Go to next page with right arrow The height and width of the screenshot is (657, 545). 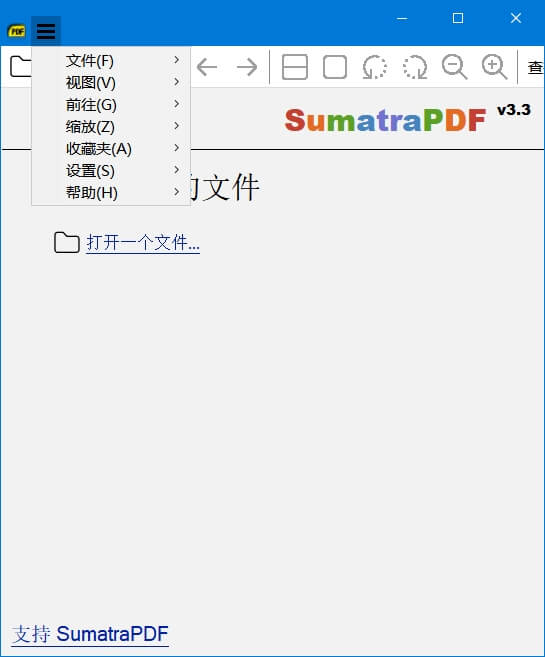[x=247, y=67]
